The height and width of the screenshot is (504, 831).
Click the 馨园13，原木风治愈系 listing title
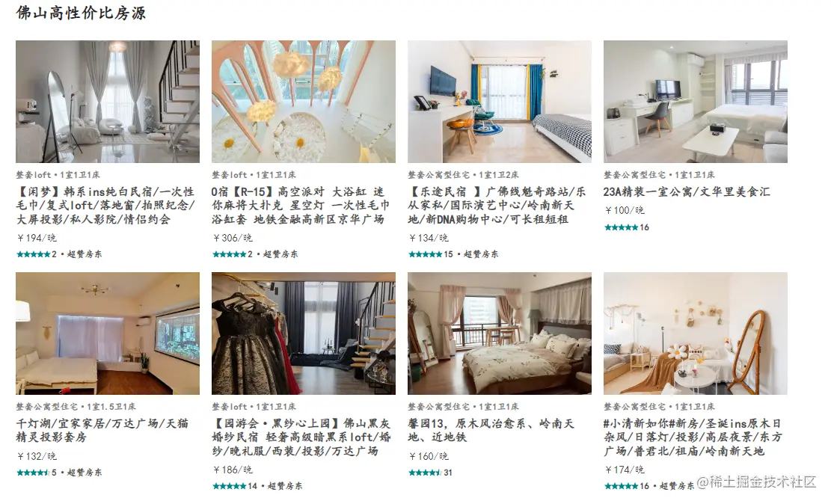[491, 430]
